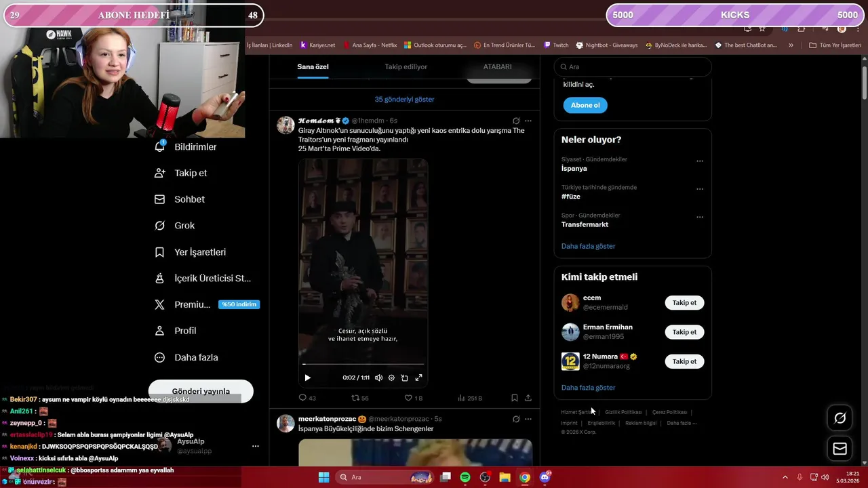Open the floating messages envelope button
This screenshot has height=488, width=868.
point(840,449)
